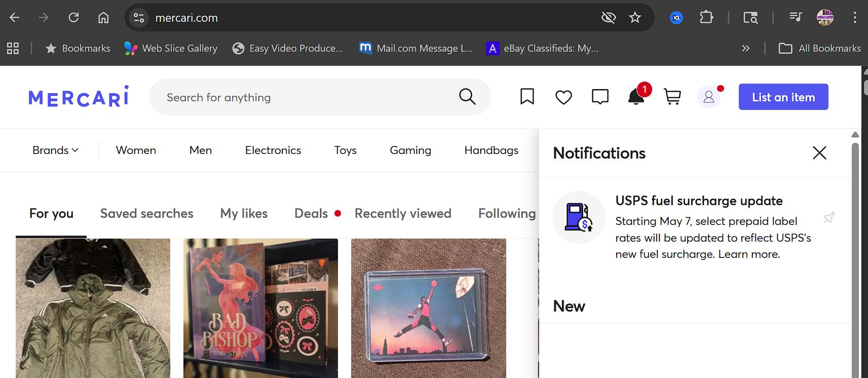868x378 pixels.
Task: Pin the USPS fuel surcharge notification
Action: 829,218
